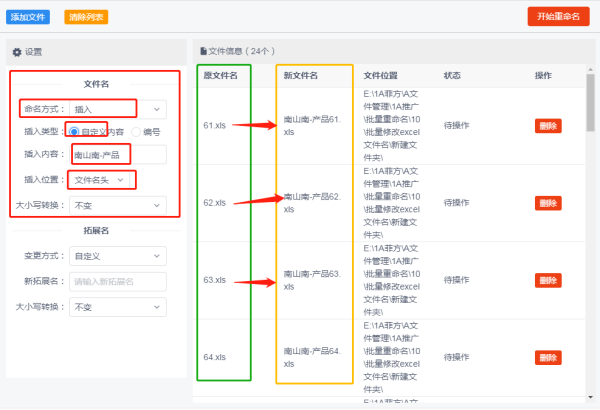The height and width of the screenshot is (410, 600).
Task: Click the 新拓展名 input field
Action: [117, 281]
